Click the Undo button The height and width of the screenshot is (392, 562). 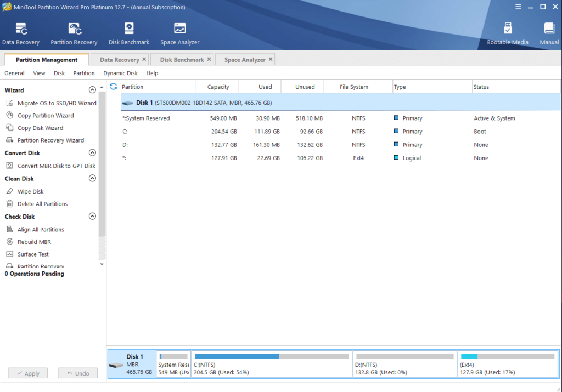click(78, 373)
